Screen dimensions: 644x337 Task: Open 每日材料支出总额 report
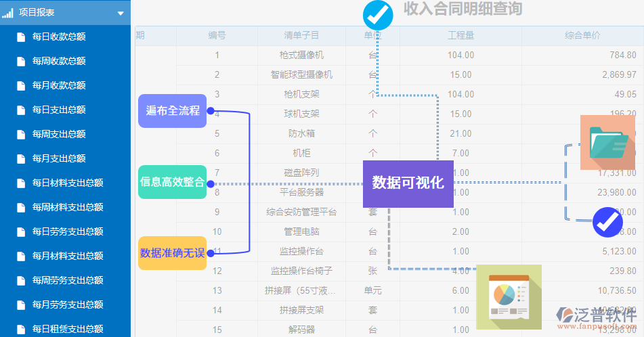pos(68,183)
